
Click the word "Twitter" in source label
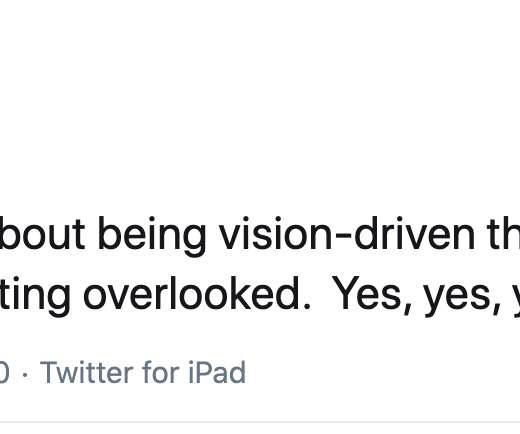(x=88, y=372)
